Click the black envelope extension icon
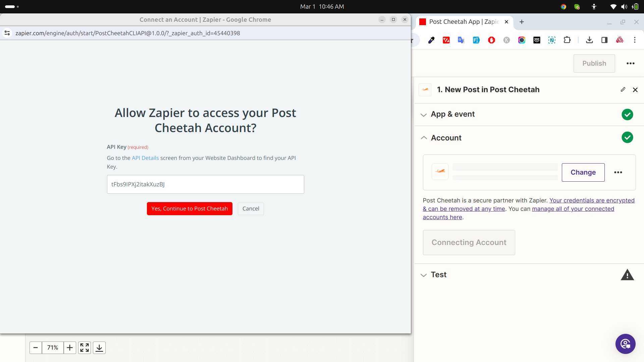Screen dimensions: 644x362 [537, 40]
